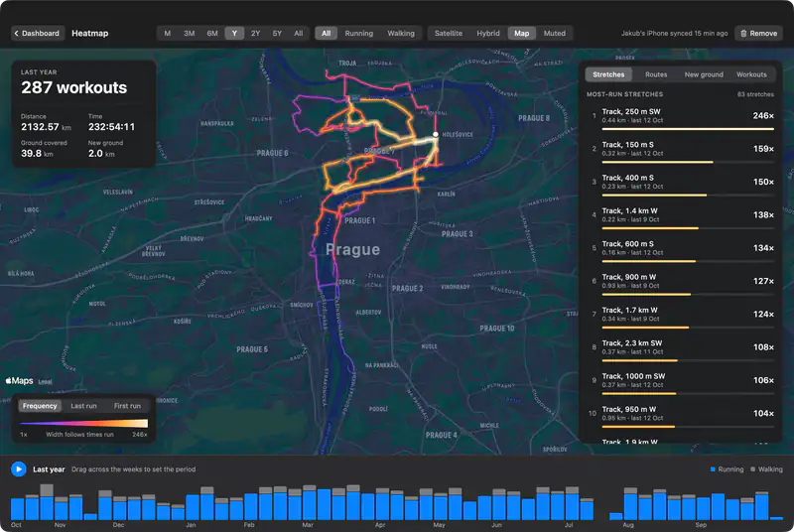
Task: Select stretch Track, 2.3 km SW
Action: 683,348
